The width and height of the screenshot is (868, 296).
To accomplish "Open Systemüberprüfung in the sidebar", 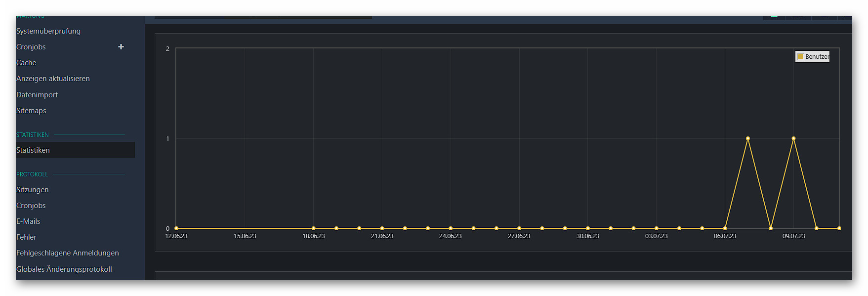I will coord(48,31).
